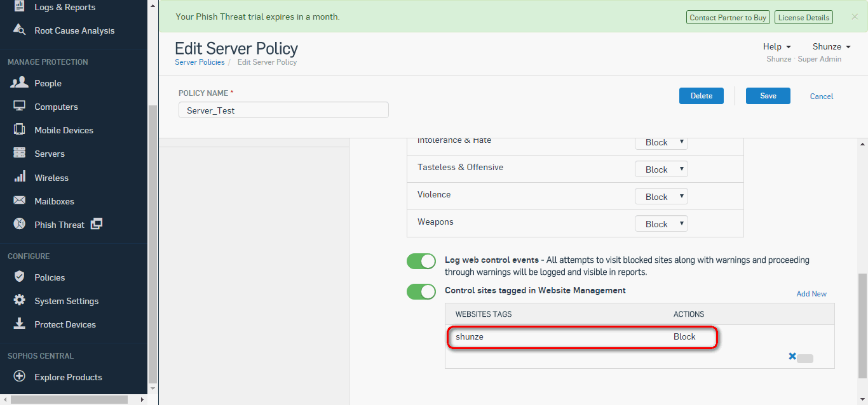Click the Computers monitor icon

point(20,107)
